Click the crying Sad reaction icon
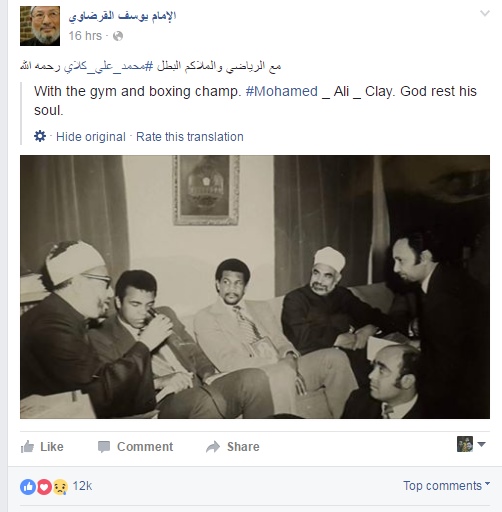This screenshot has height=512, width=502. [60, 487]
